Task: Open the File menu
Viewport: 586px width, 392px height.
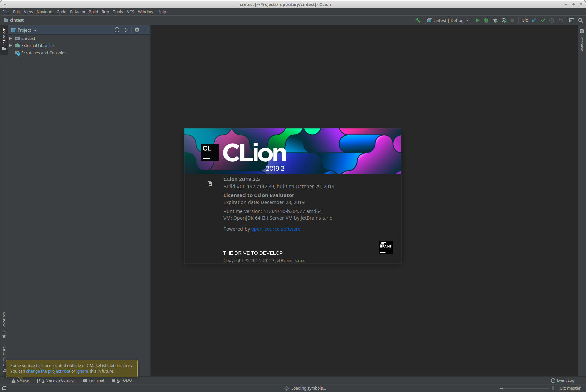Action: pyautogui.click(x=5, y=12)
